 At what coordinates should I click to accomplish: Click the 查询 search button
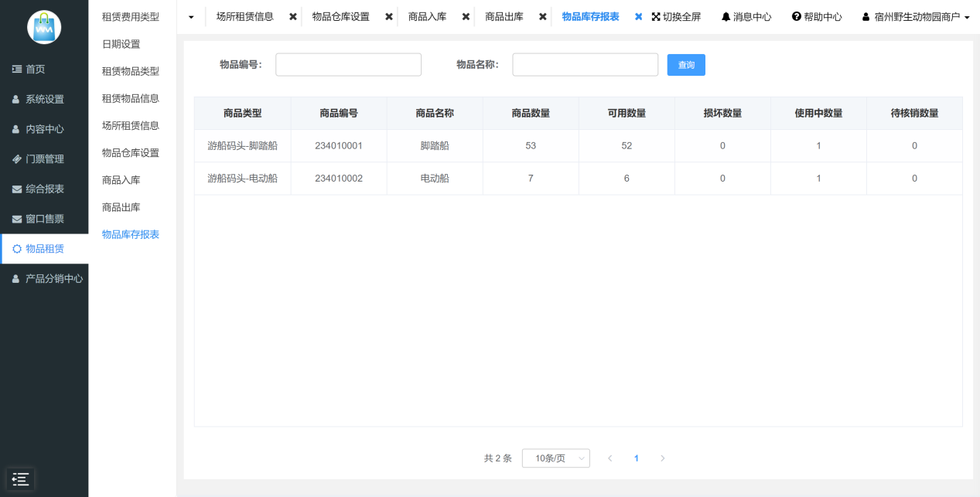click(x=686, y=65)
